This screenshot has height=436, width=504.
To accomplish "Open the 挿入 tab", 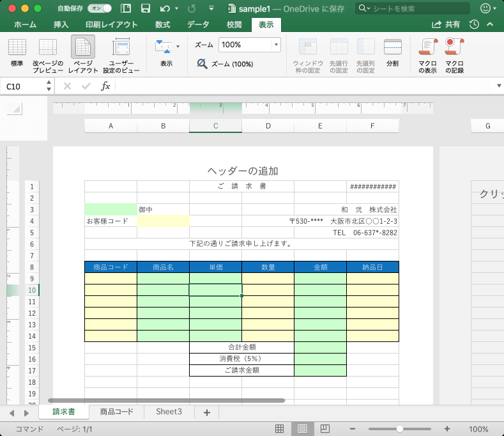I will click(x=61, y=24).
